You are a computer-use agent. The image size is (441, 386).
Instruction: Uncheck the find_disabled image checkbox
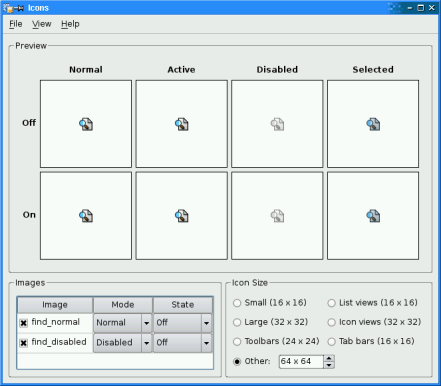[x=23, y=343]
